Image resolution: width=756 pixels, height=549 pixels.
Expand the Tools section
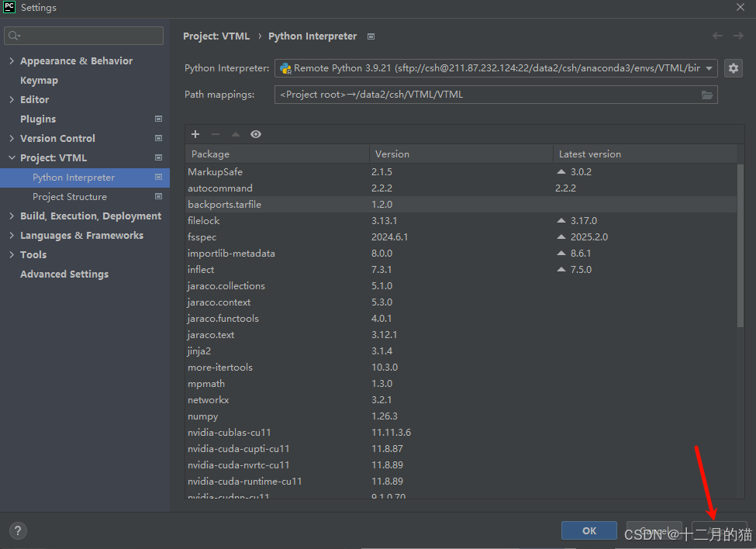pos(12,254)
